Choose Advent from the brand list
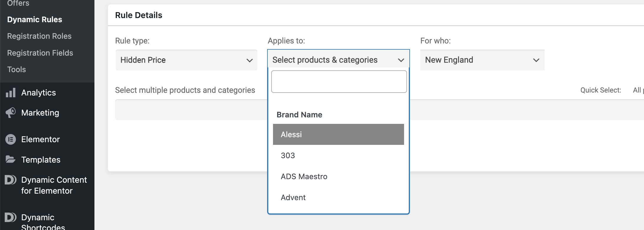644x230 pixels. [x=338, y=197]
